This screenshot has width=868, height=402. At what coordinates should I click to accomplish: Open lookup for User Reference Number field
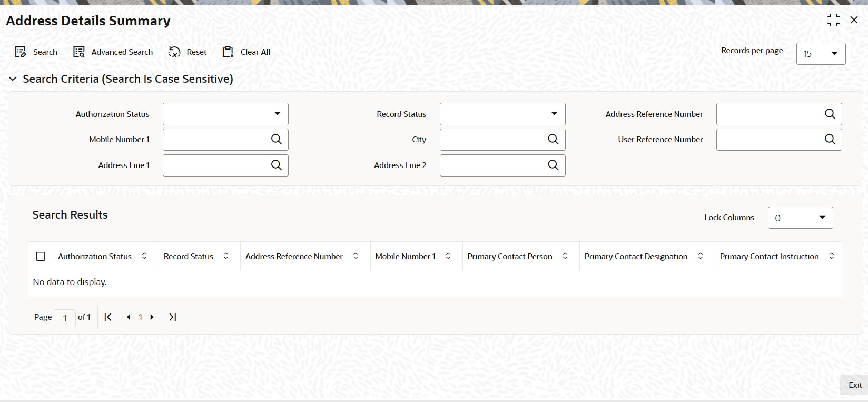(830, 139)
